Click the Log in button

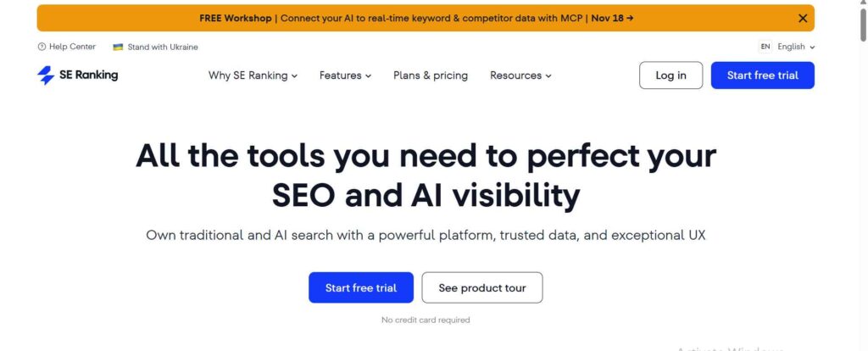coord(670,75)
